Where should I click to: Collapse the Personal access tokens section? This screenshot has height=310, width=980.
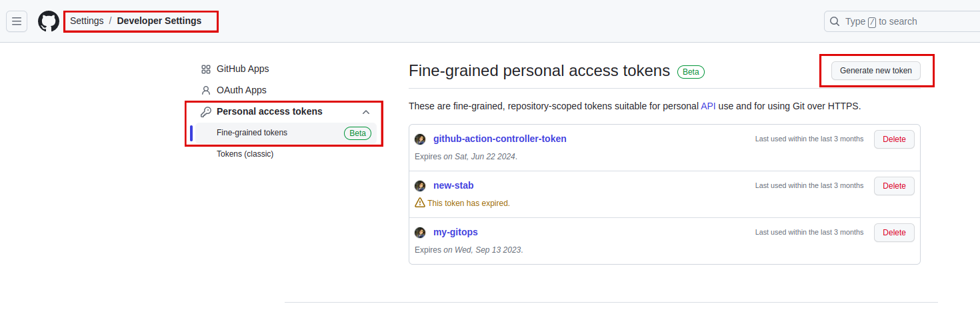point(366,112)
